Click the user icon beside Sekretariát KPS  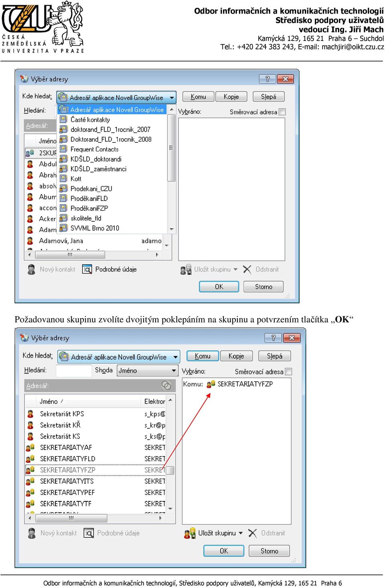pos(30,414)
